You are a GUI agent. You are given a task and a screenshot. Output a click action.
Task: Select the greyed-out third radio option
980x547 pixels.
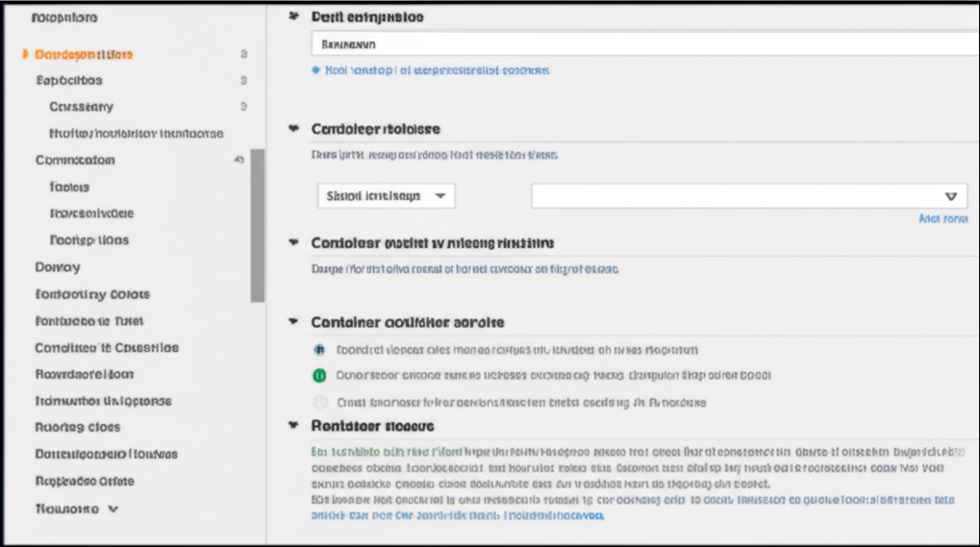[320, 403]
